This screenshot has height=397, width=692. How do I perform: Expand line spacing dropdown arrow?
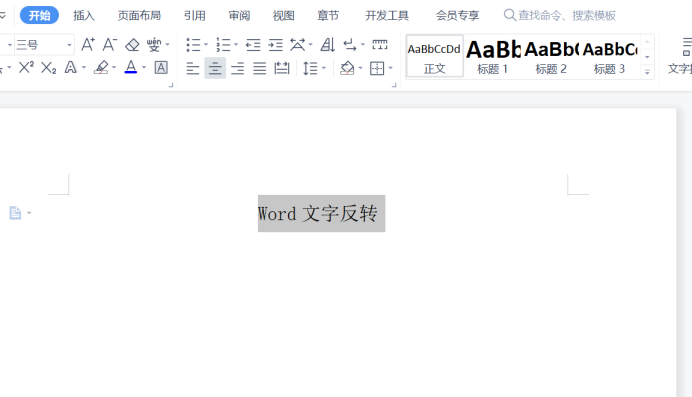(323, 68)
